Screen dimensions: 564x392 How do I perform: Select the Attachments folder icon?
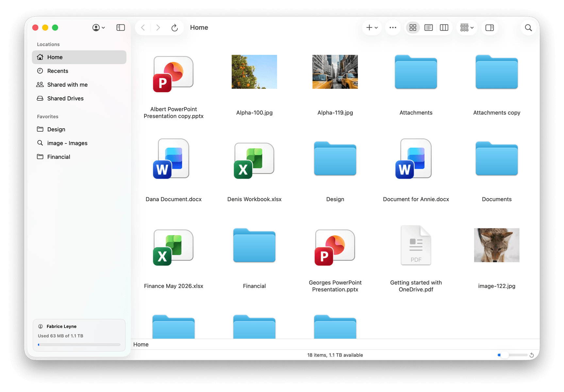(x=416, y=72)
